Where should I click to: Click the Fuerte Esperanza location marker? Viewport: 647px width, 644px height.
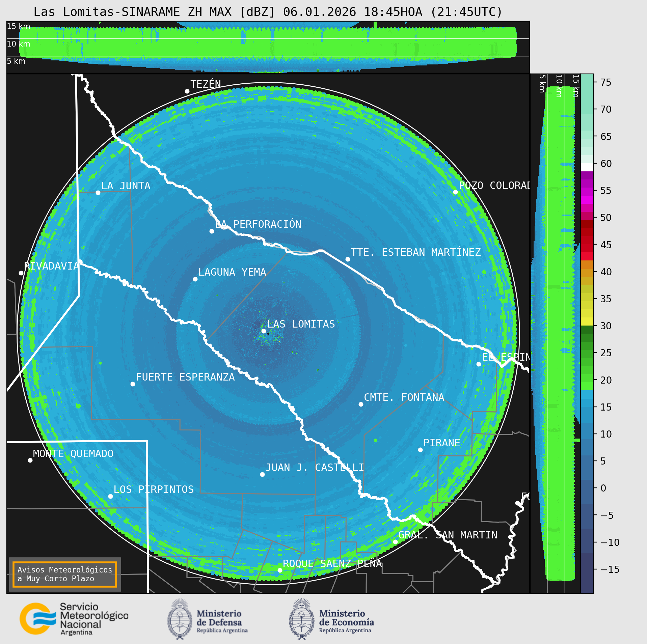(133, 384)
